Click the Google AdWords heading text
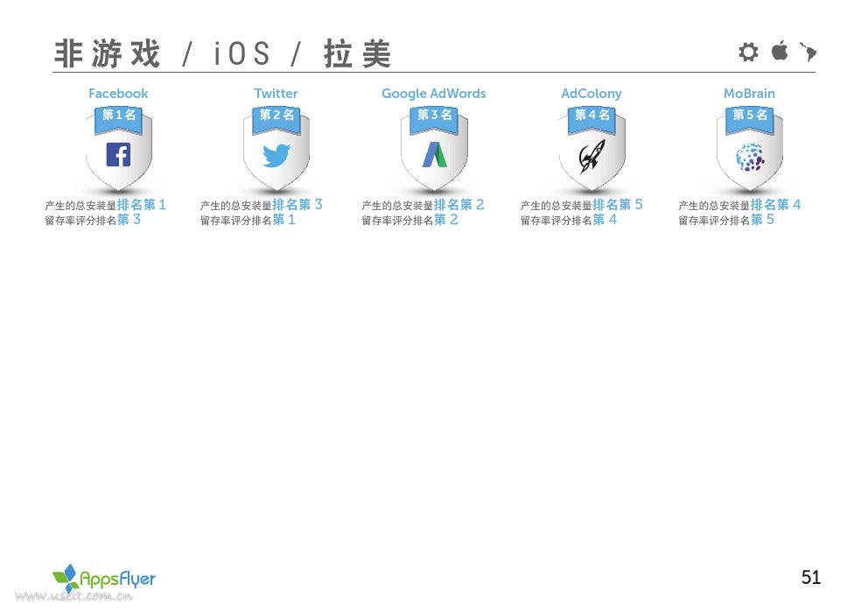The image size is (868, 612). [434, 94]
